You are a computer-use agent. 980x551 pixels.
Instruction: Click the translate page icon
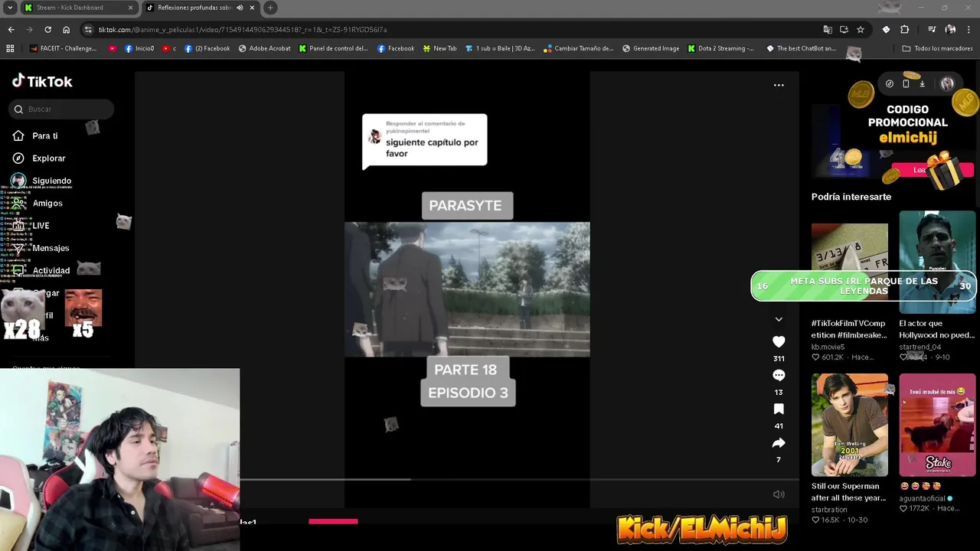click(828, 29)
